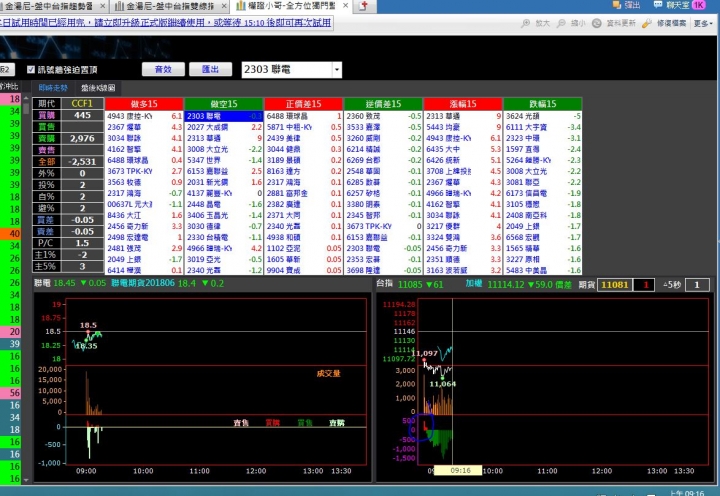Click the 期貨 value box 11081
The height and width of the screenshot is (496, 720).
[x=615, y=285]
